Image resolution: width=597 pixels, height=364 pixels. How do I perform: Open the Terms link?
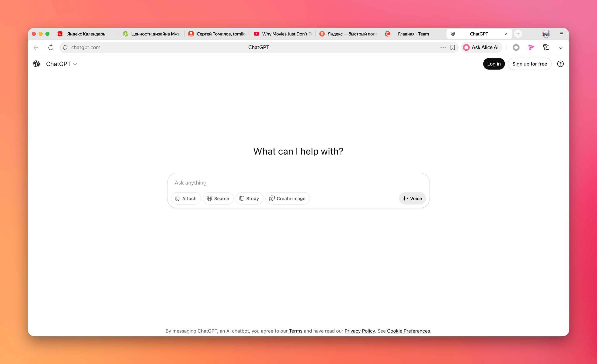[296, 331]
